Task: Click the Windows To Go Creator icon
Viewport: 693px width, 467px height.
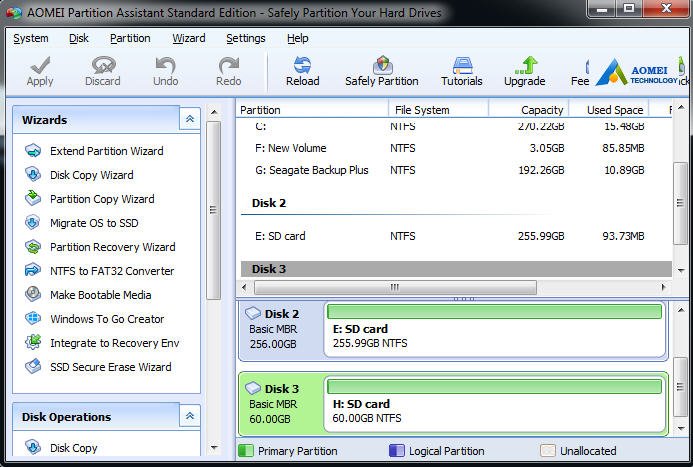Action: [33, 319]
